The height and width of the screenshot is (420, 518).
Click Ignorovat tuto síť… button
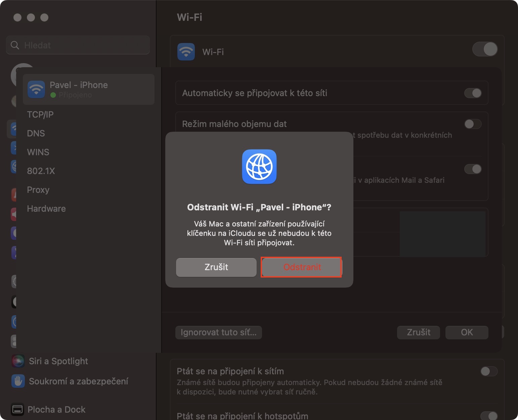point(219,332)
